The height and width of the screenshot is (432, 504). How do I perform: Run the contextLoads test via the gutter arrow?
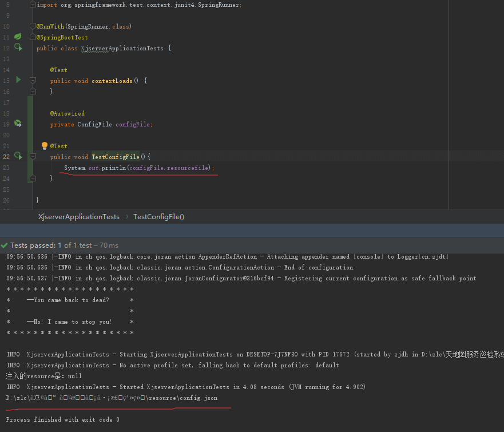tap(18, 80)
